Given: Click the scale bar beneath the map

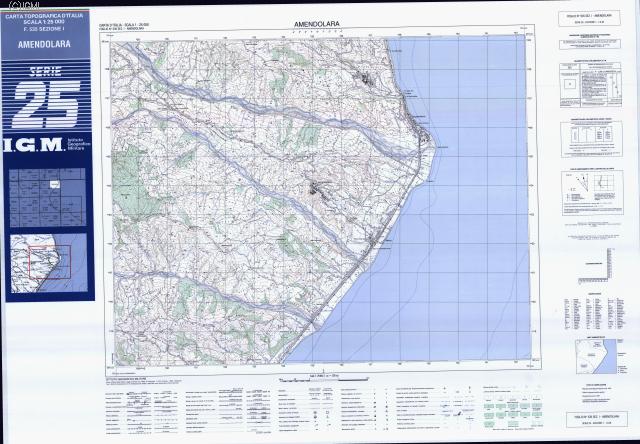Looking at the screenshot, I should click(322, 380).
